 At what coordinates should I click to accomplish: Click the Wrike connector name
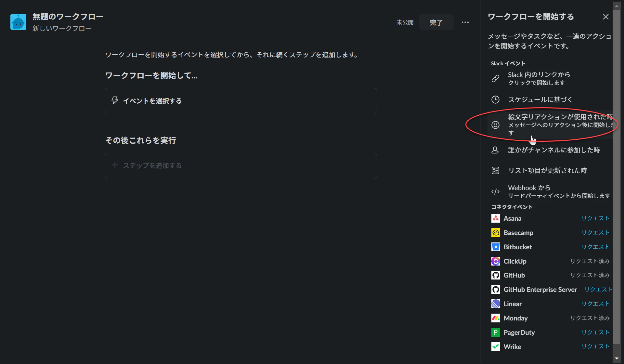pyautogui.click(x=512, y=347)
